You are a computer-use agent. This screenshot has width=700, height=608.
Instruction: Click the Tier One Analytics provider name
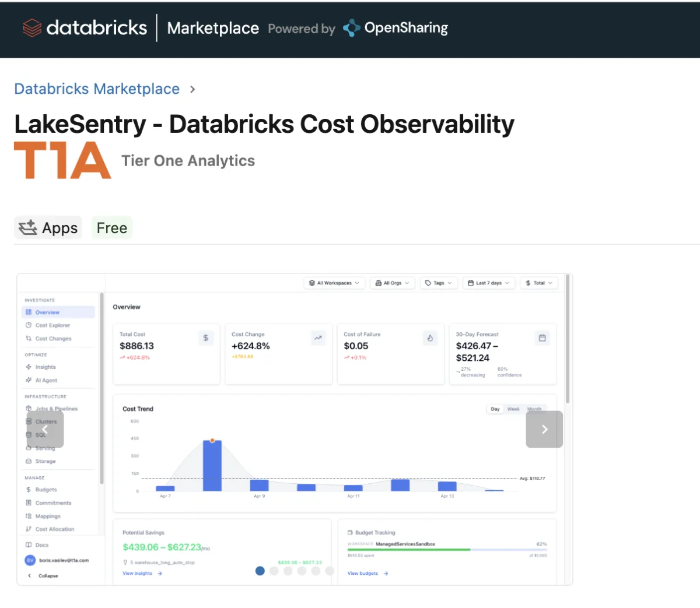click(188, 161)
